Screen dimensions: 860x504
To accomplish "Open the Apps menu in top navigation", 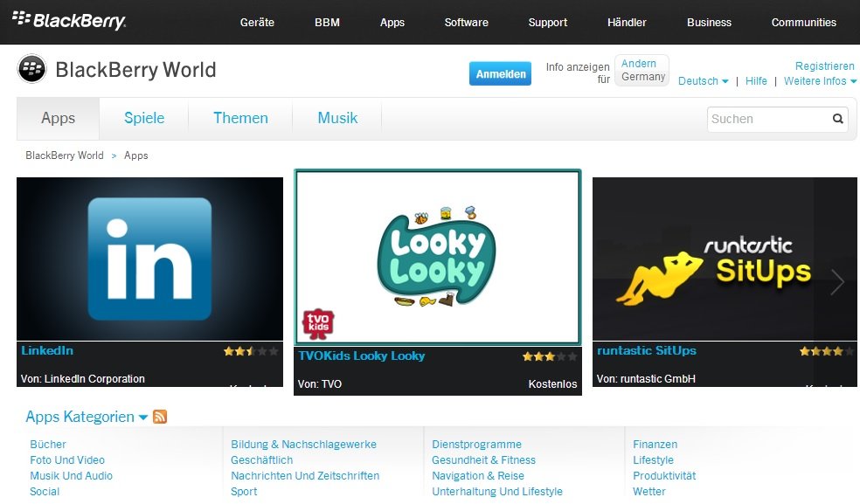I will (392, 23).
